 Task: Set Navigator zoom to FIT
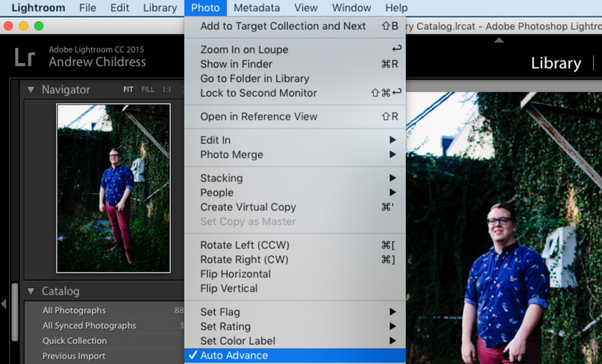[x=128, y=90]
